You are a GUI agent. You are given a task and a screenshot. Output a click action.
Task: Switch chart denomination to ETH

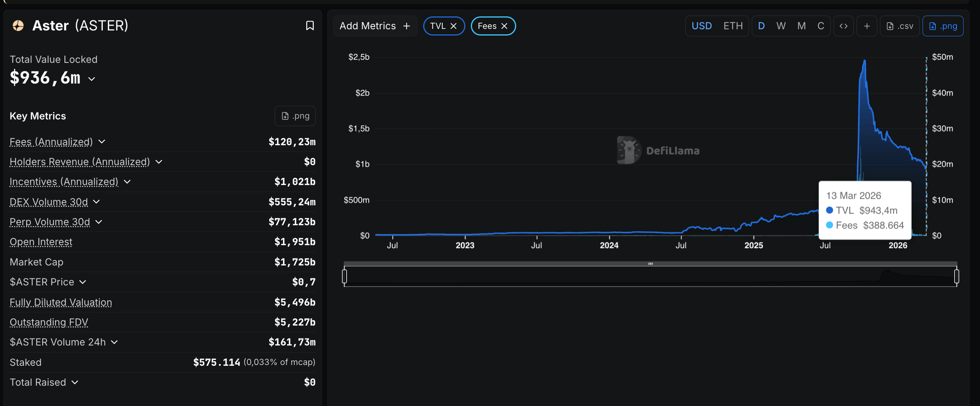coord(733,26)
